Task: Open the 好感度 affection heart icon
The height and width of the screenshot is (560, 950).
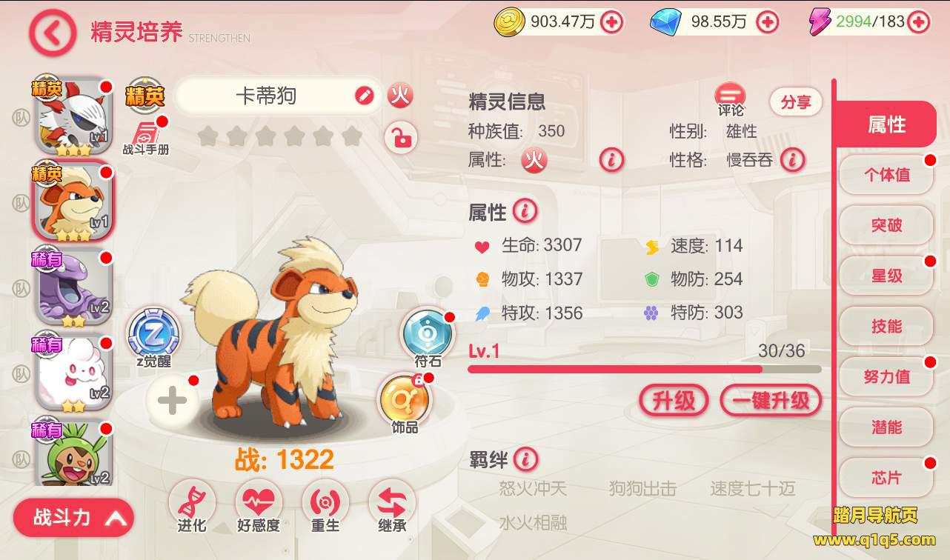Action: pyautogui.click(x=259, y=503)
